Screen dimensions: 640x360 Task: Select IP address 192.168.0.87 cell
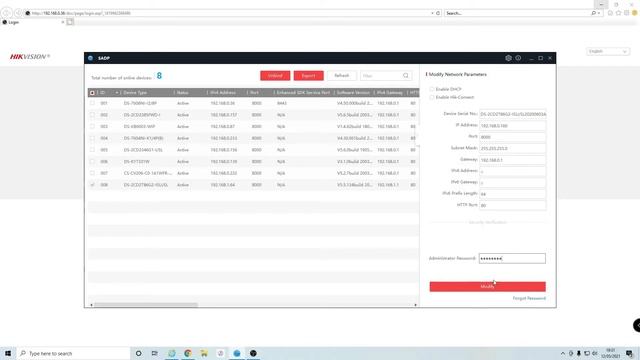coord(223,127)
